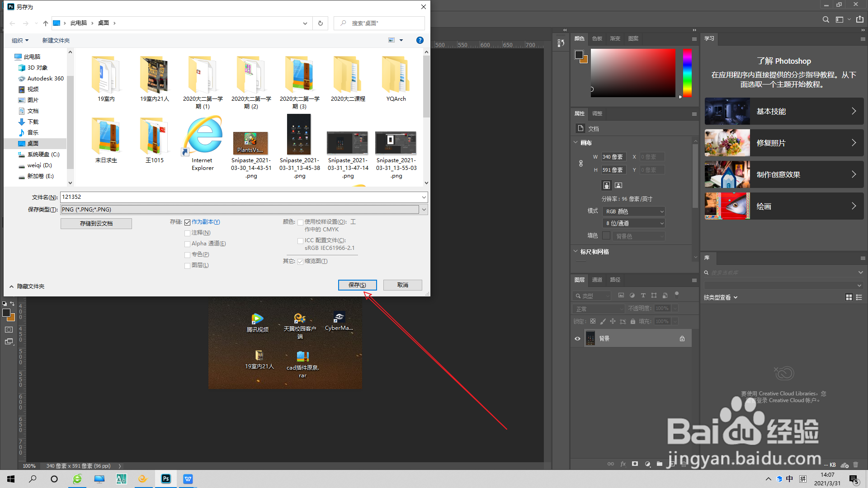Click the text layer filter icon
The height and width of the screenshot is (488, 868).
coord(643,296)
